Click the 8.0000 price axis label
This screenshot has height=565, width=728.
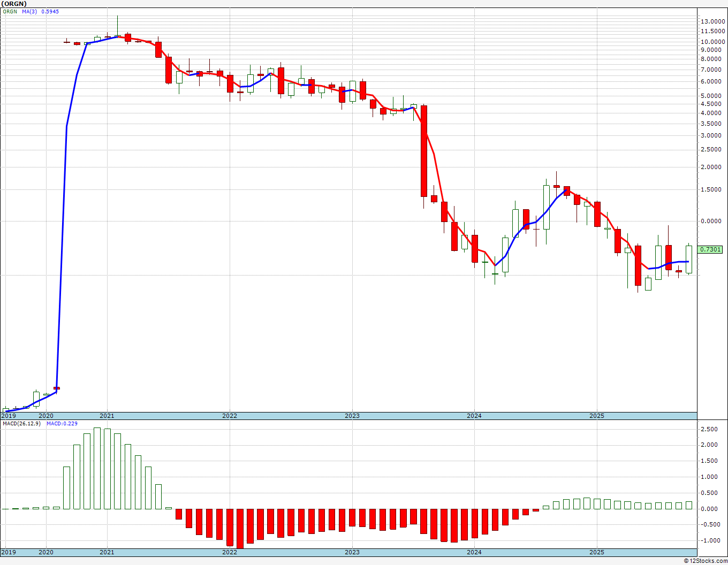(x=712, y=59)
